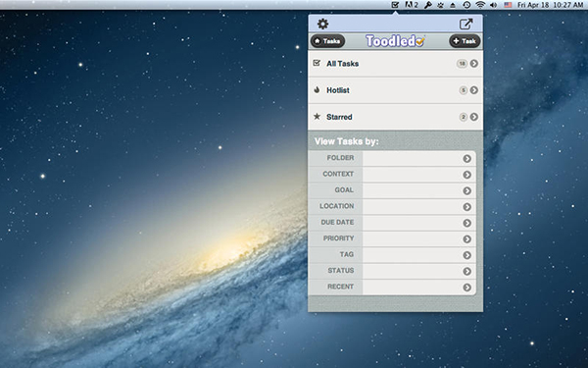
Task: Open the Wi-Fi menu
Action: [480, 5]
